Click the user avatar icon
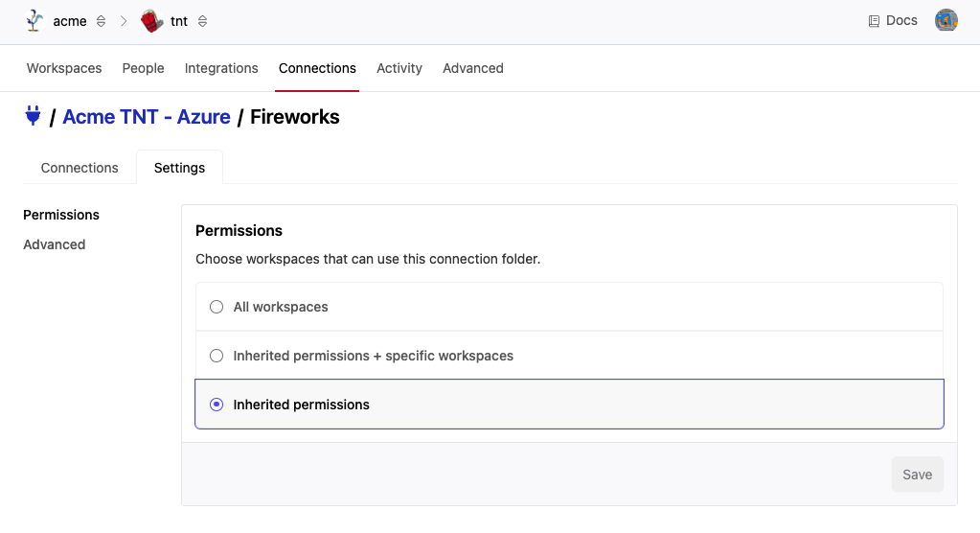The width and height of the screenshot is (980, 533). (946, 20)
